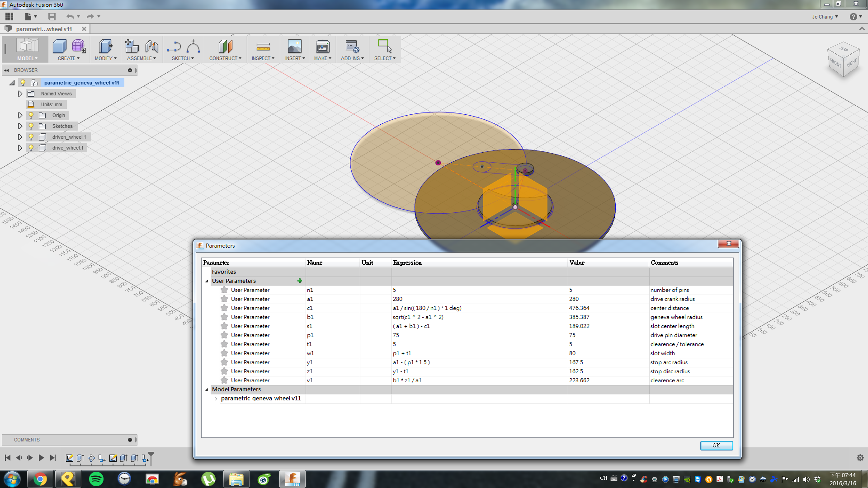
Task: Add a user parameter with green plus
Action: pos(300,281)
